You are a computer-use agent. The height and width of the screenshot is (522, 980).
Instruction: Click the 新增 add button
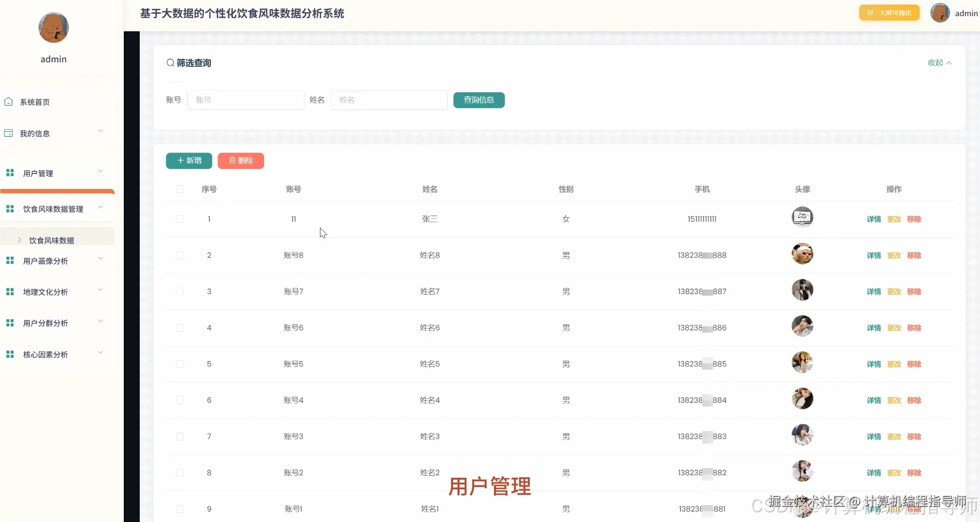[189, 161]
